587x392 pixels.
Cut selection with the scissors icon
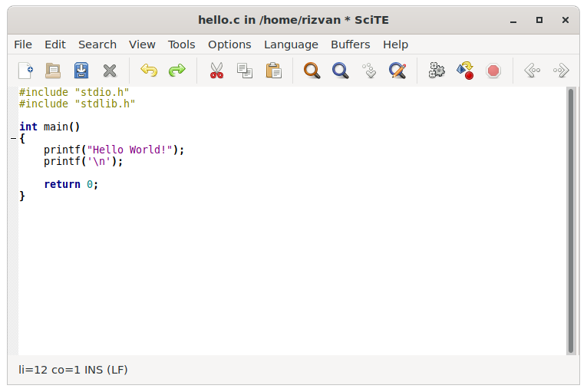pos(216,71)
